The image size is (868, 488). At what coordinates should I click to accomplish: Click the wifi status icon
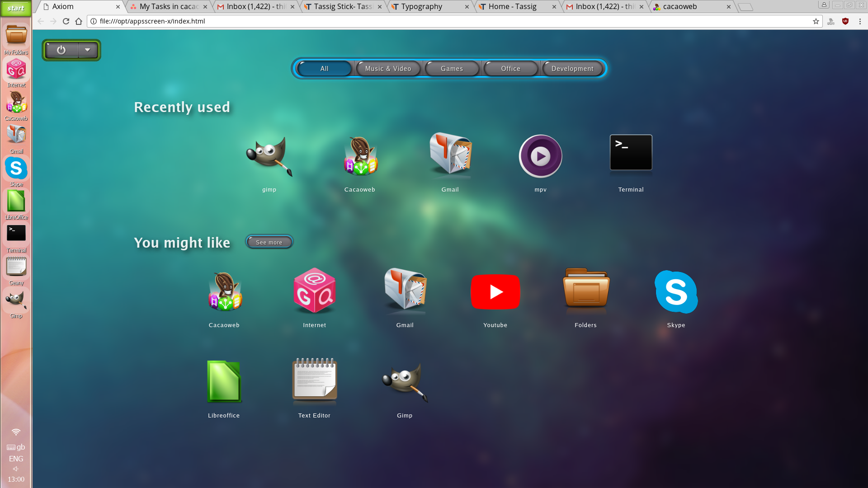tap(16, 432)
